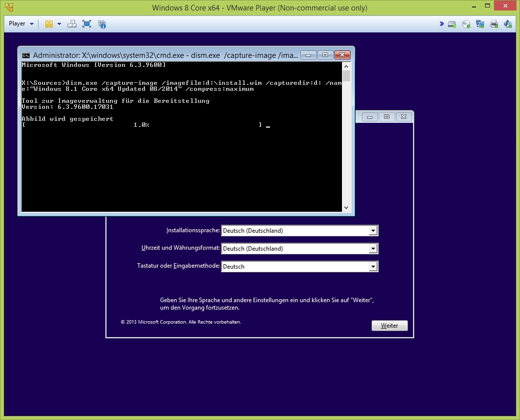The image size is (520, 420).
Task: Click the network adapter device icon
Action: [480, 24]
